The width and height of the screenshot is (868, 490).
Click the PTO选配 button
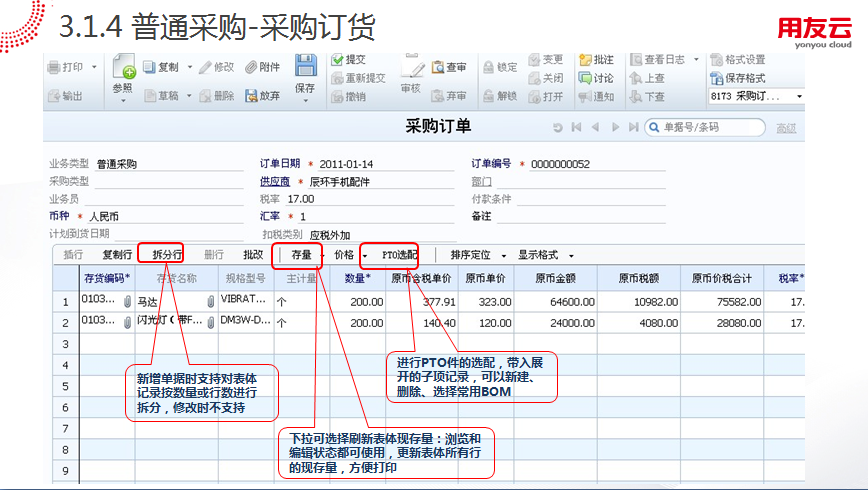coord(399,255)
